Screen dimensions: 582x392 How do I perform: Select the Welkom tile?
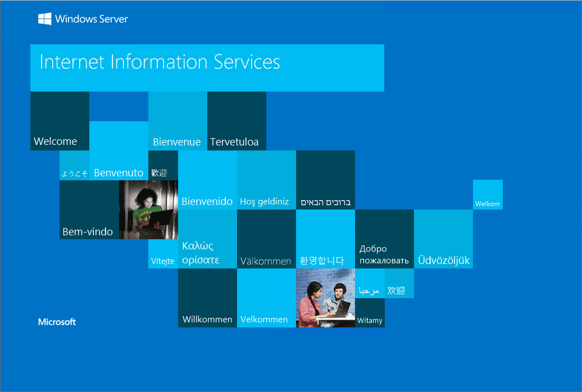[x=488, y=194]
